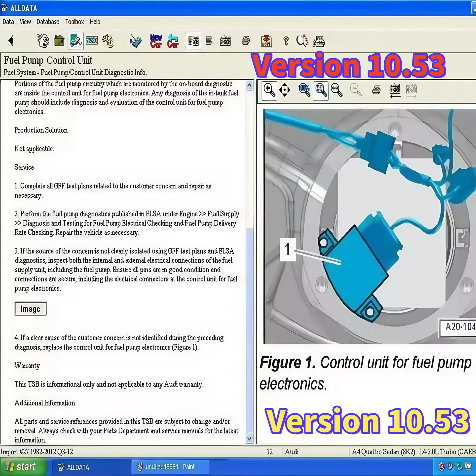The image size is (476, 476).
Task: Click the red pushpin Note icon
Action: click(266, 41)
